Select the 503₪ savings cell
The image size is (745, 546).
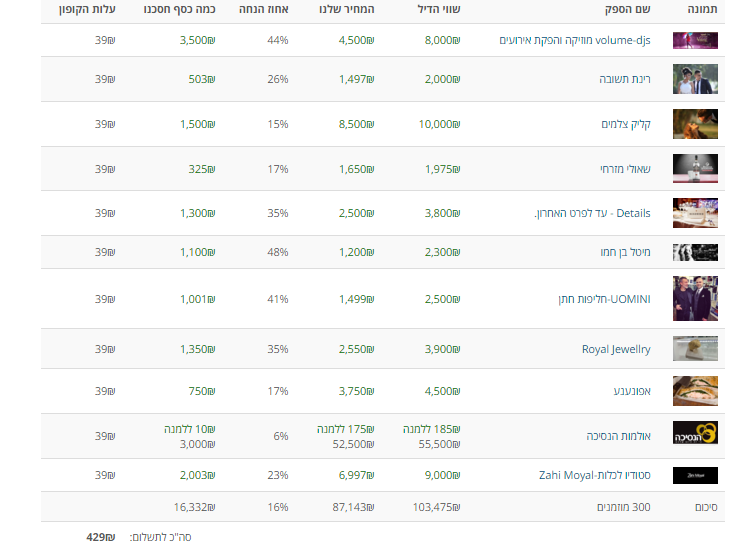coord(201,79)
